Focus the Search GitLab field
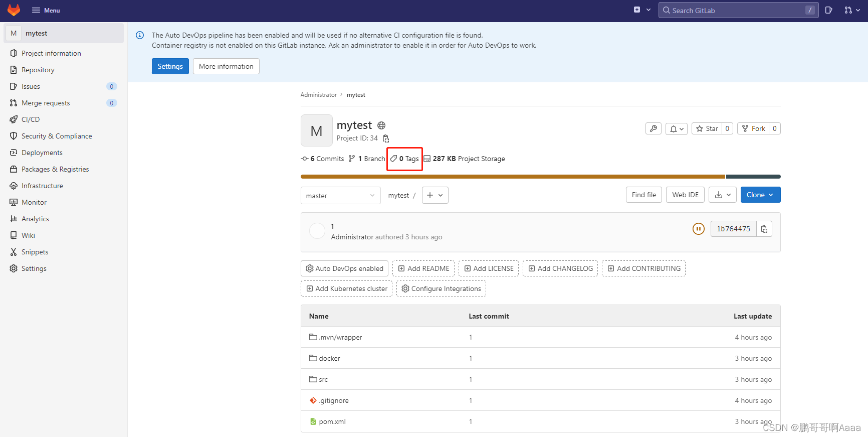 click(x=738, y=10)
